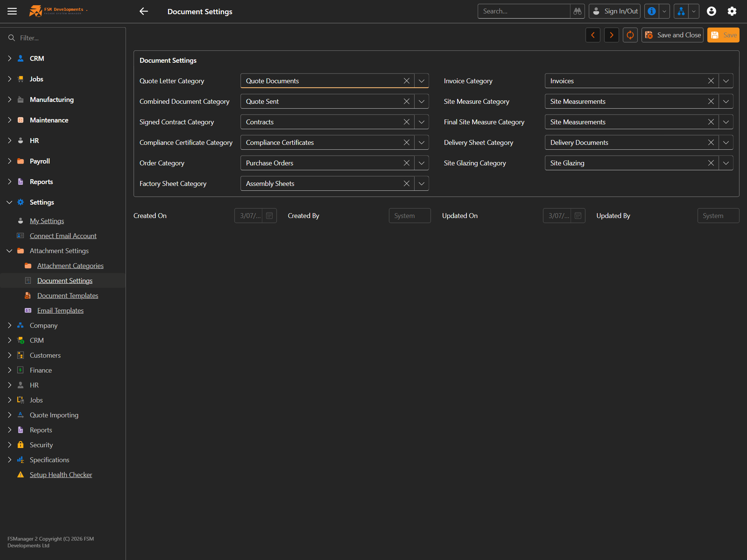Image resolution: width=747 pixels, height=560 pixels.
Task: Open the settings gear in header
Action: pos(732,11)
